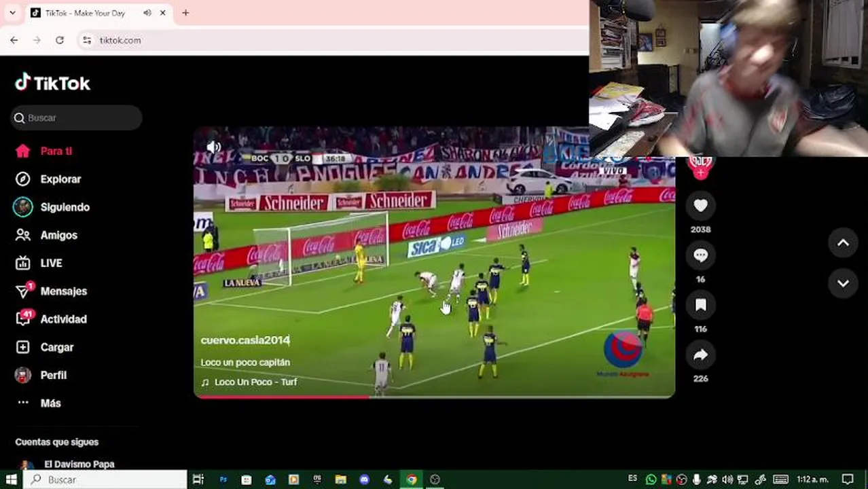
Task: Open Discord from taskbar
Action: pyautogui.click(x=365, y=479)
